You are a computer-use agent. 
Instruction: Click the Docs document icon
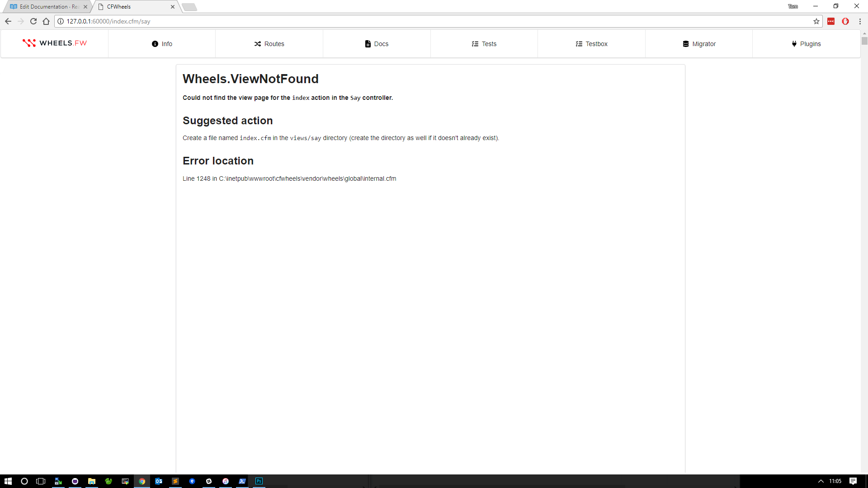click(x=368, y=44)
